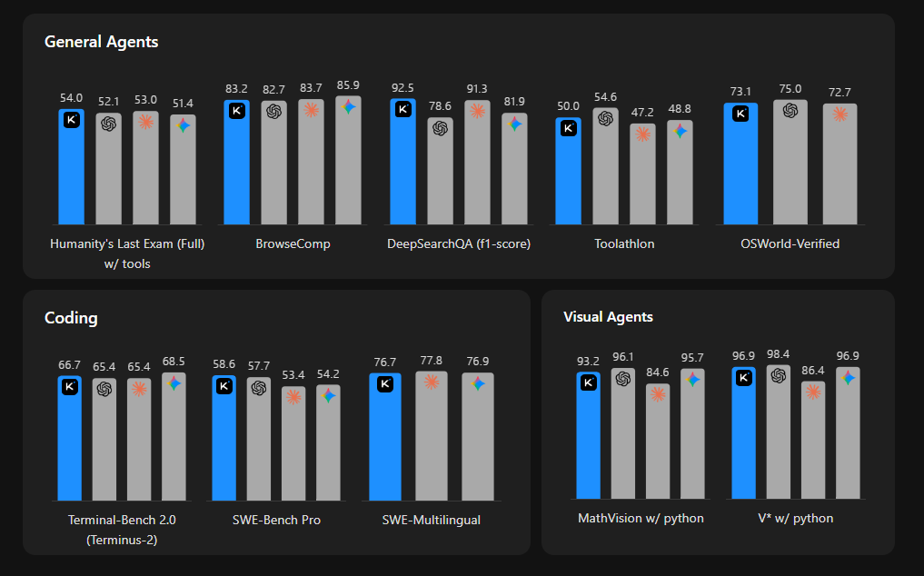This screenshot has width=924, height=576.
Task: Click the Gemini icon on Toolathlon 48.8 bar
Action: tap(680, 131)
